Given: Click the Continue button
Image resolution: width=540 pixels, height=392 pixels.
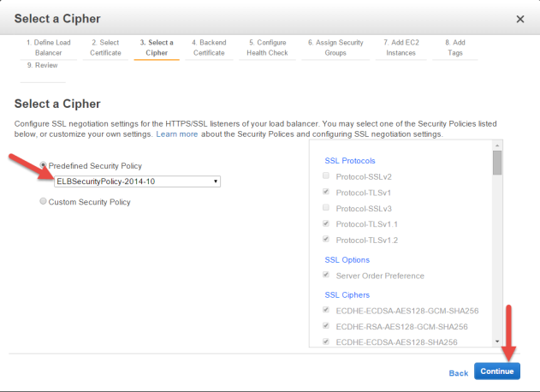Looking at the screenshot, I should click(x=497, y=371).
